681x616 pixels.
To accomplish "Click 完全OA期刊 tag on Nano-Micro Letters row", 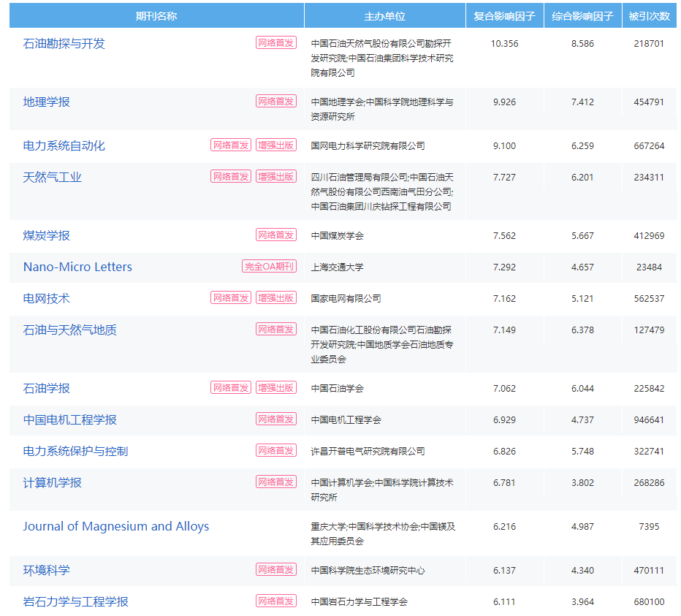I will [x=270, y=266].
